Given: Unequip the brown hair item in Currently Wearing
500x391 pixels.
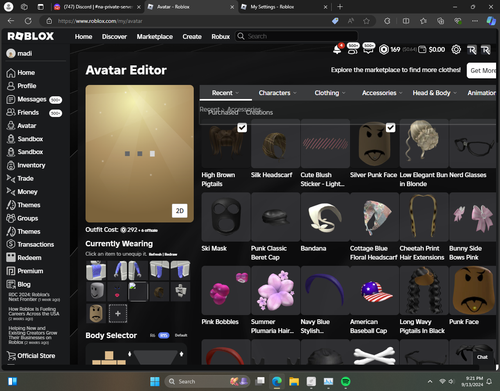Looking at the screenshot, I should coord(159,292).
